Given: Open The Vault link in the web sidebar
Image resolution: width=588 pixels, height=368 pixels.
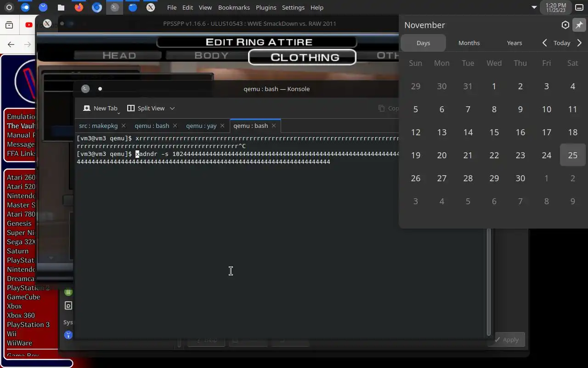Looking at the screenshot, I should (21, 126).
